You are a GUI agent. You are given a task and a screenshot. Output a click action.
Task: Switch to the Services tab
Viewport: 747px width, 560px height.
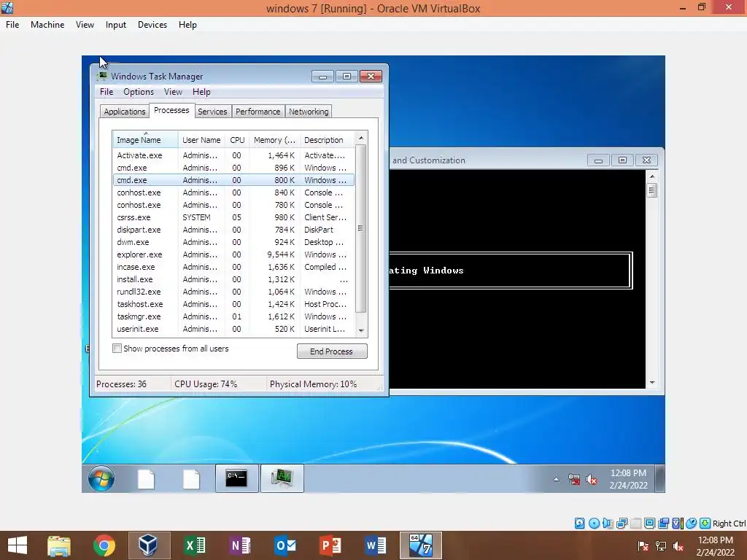(212, 112)
